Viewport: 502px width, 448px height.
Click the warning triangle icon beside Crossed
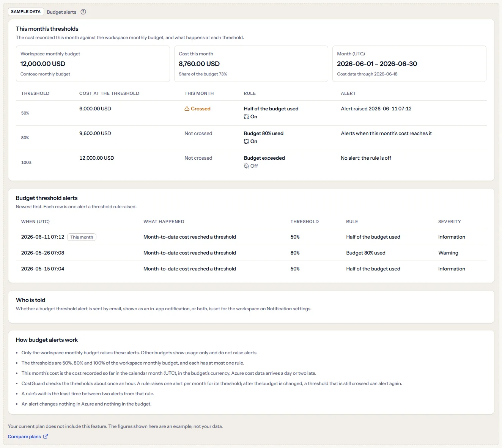(x=187, y=109)
